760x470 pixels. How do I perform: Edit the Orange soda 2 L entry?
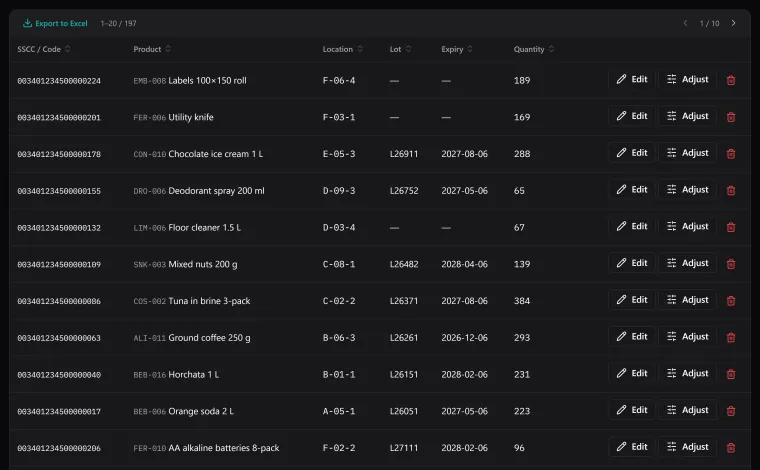pyautogui.click(x=632, y=410)
